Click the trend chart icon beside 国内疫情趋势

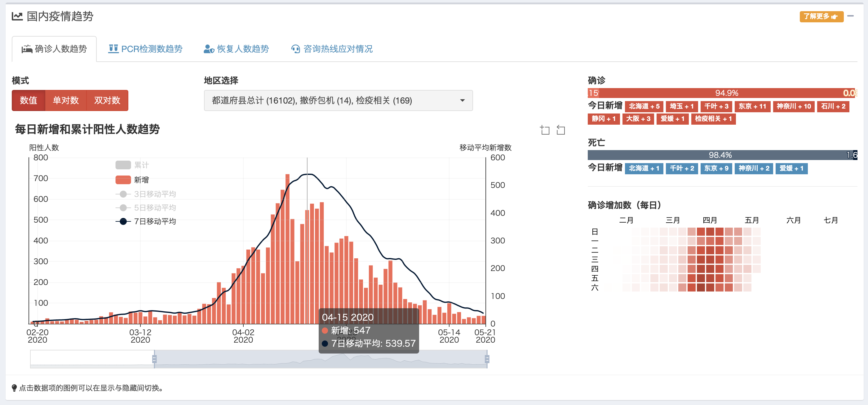coord(17,16)
